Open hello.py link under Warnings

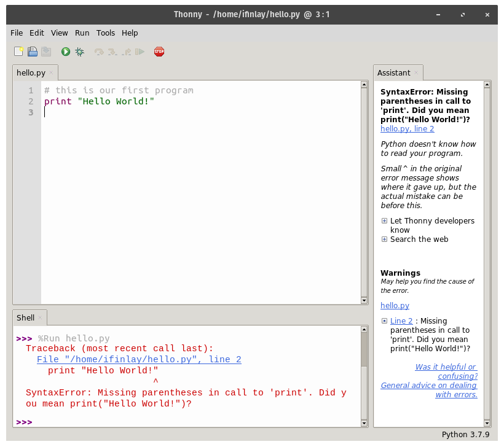(395, 305)
